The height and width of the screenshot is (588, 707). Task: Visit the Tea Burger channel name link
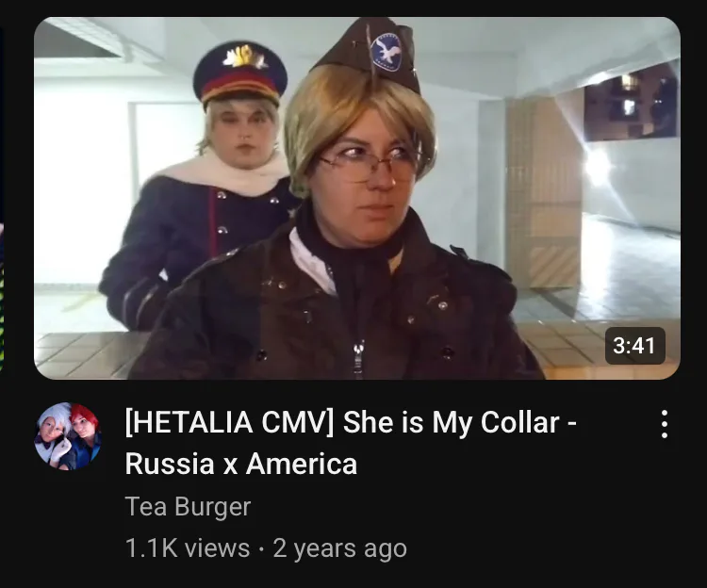click(188, 506)
